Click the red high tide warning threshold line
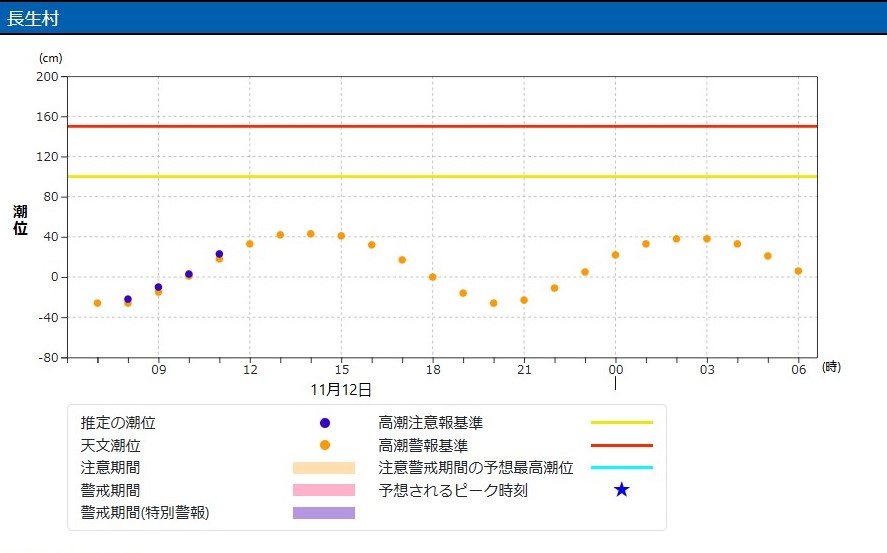The width and height of the screenshot is (887, 553). pyautogui.click(x=442, y=126)
